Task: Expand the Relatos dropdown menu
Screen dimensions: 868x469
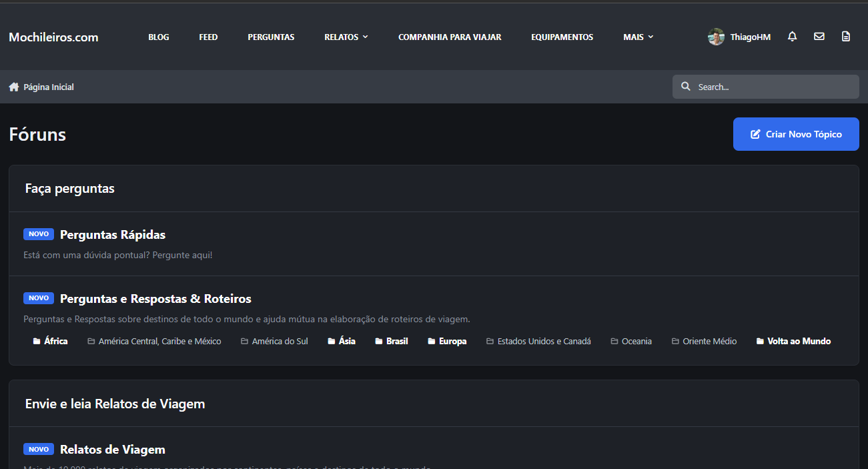Action: (x=346, y=37)
